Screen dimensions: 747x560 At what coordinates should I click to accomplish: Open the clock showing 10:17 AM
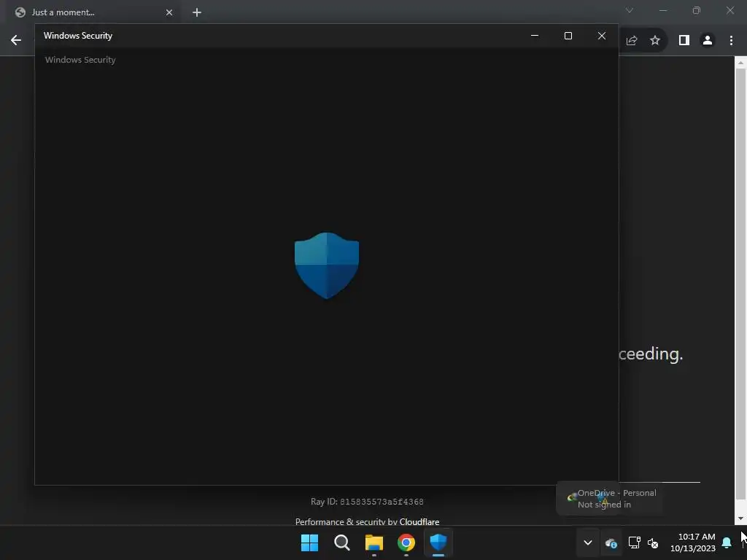coord(693,542)
